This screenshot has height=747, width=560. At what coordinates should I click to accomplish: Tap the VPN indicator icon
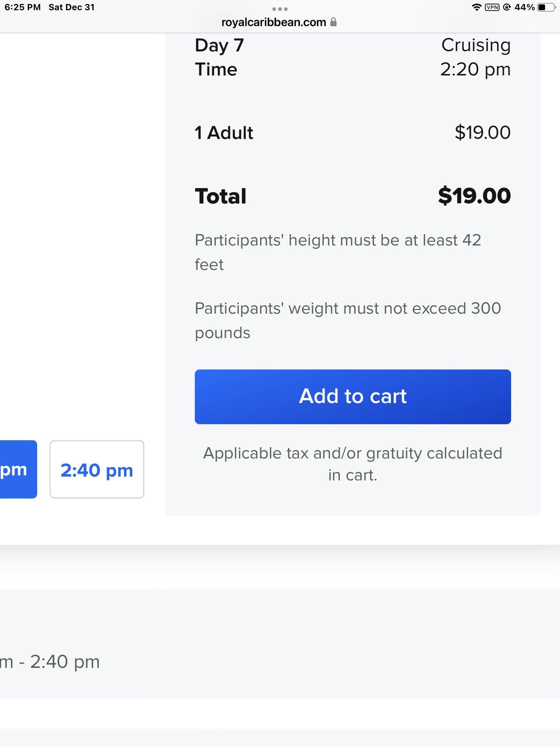pos(492,7)
